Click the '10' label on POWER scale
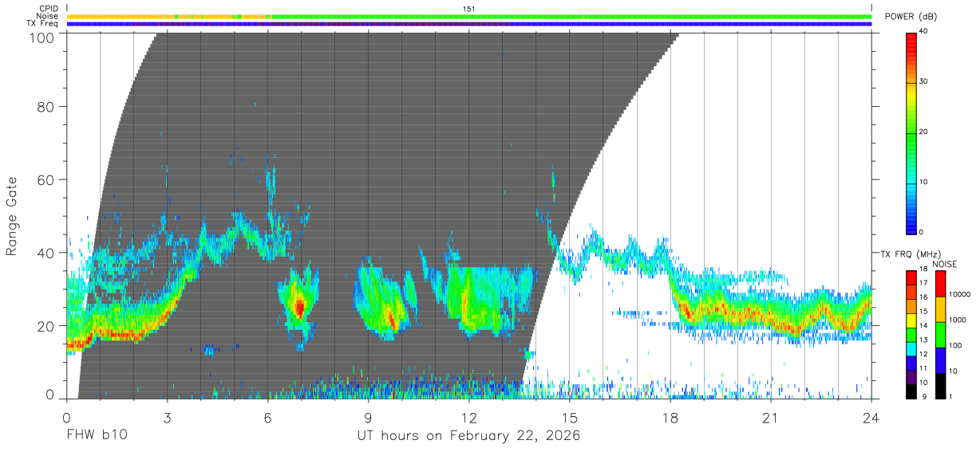 point(925,183)
